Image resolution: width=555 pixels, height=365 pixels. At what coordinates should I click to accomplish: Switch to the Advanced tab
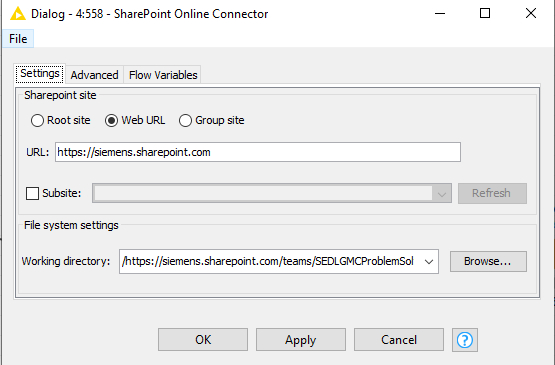click(x=94, y=75)
